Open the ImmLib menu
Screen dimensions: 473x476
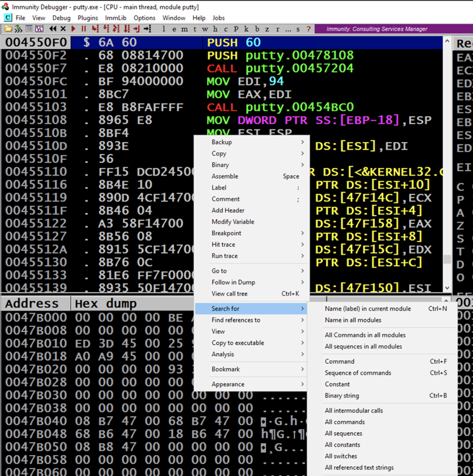pyautogui.click(x=115, y=18)
